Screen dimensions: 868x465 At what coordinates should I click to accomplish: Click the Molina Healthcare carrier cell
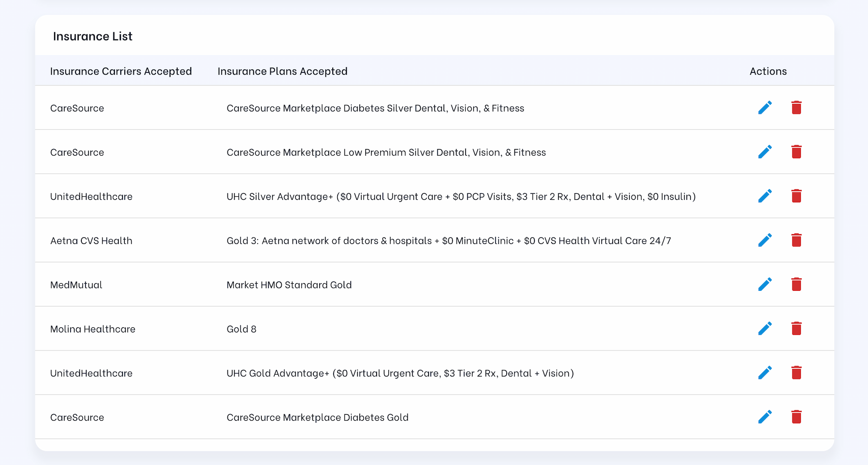pyautogui.click(x=93, y=329)
